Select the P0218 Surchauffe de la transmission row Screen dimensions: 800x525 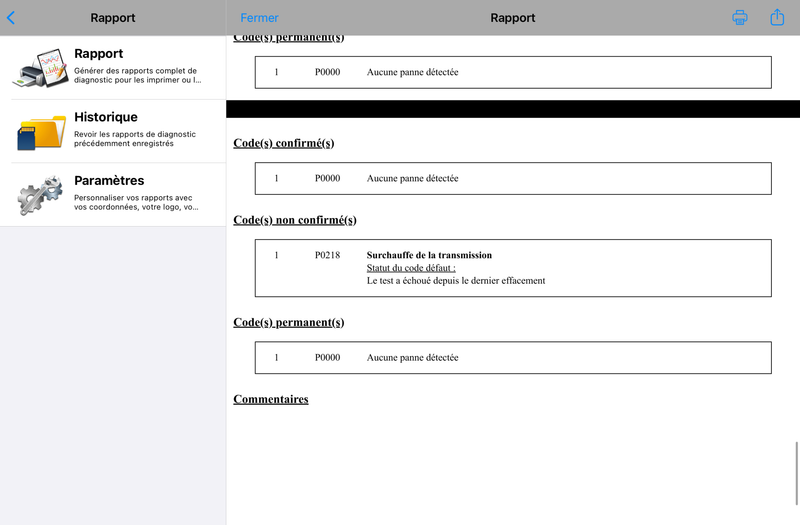pyautogui.click(x=513, y=268)
